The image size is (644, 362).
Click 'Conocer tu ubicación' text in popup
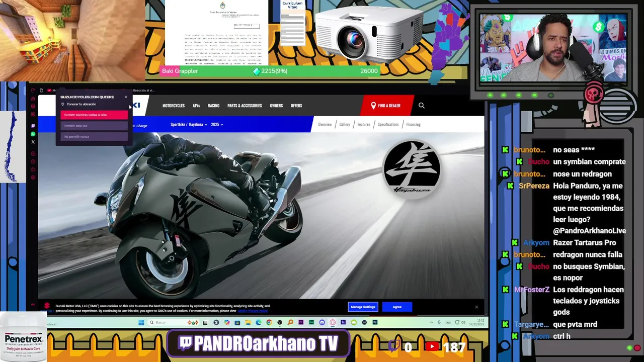coord(82,104)
